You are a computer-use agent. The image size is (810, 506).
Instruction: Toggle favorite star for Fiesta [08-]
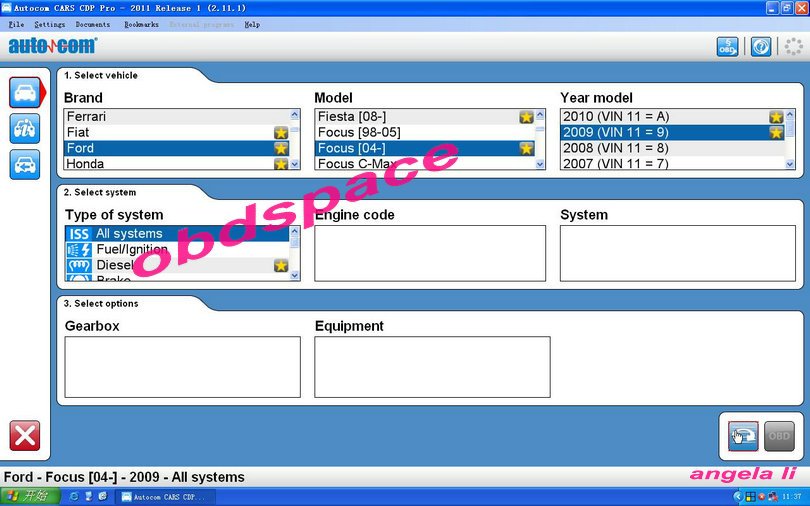[526, 117]
